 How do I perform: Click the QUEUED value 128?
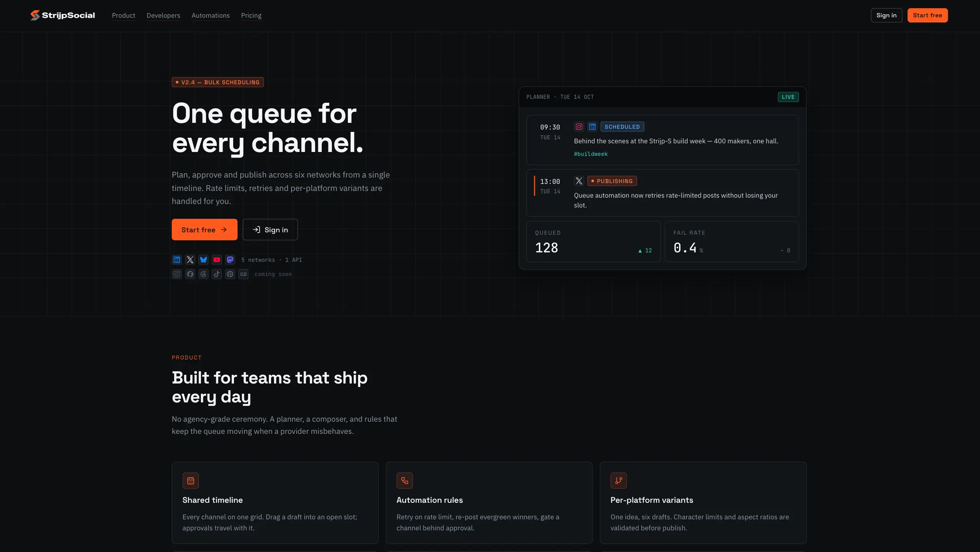pos(547,248)
